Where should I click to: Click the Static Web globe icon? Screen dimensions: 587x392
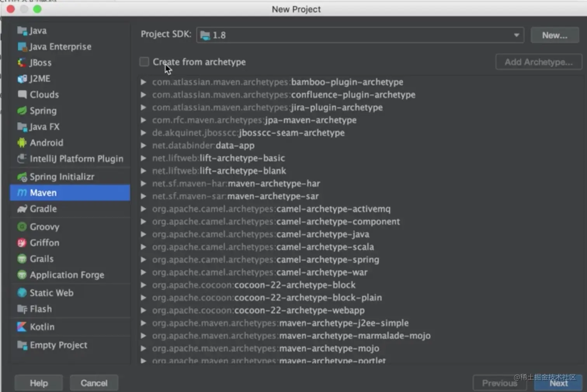22,293
